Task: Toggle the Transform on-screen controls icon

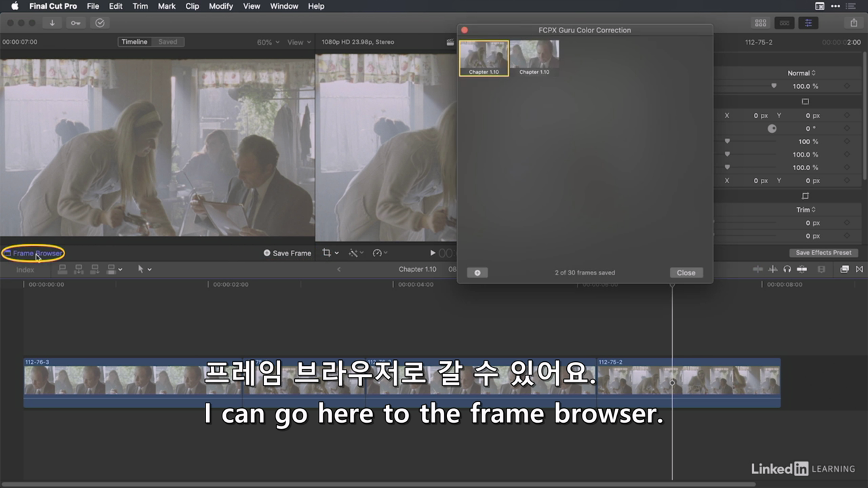Action: pyautogui.click(x=806, y=102)
